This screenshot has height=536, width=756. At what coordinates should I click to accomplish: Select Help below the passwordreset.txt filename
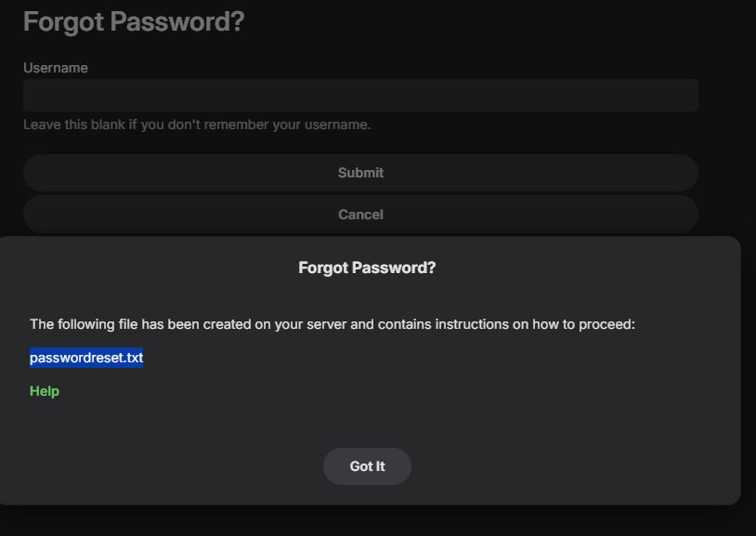point(45,391)
